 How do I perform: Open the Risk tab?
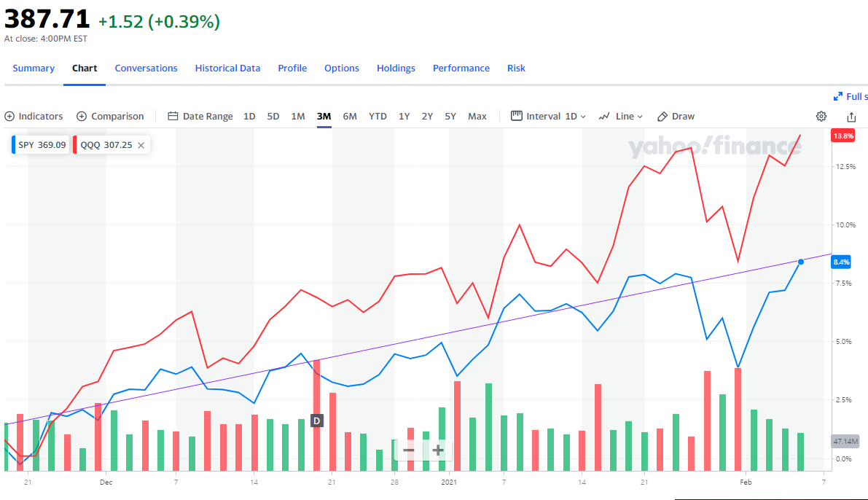pos(516,68)
